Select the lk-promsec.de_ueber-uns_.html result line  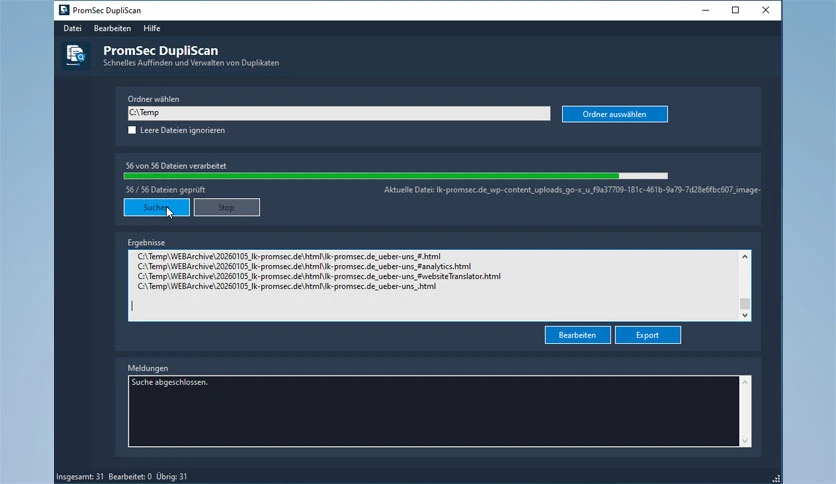[x=286, y=286]
